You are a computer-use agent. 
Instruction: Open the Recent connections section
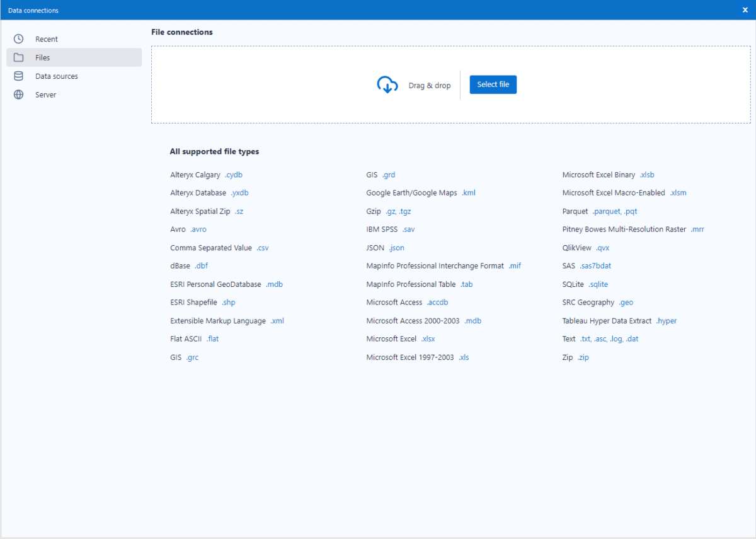47,38
